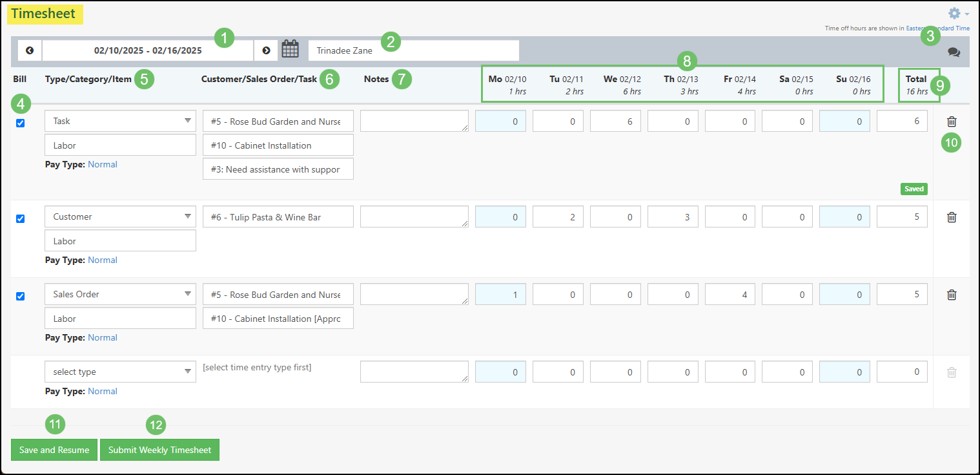Viewport: 980px width, 475px height.
Task: Click Monday hours field in empty row
Action: [x=500, y=372]
